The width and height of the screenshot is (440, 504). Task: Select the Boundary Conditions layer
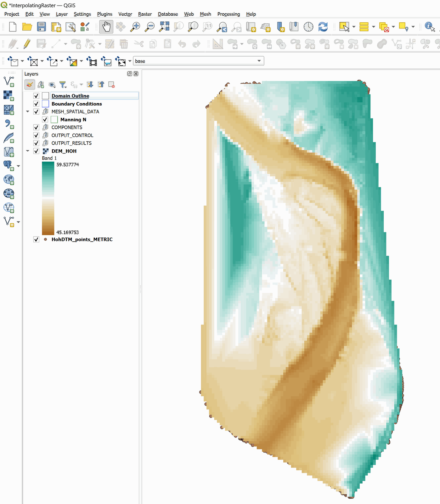point(76,104)
